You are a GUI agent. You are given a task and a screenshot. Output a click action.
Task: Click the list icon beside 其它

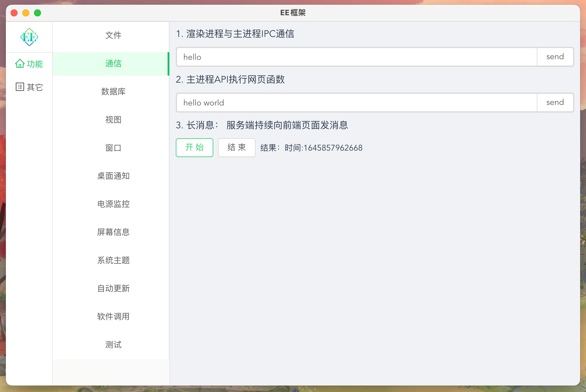(x=20, y=87)
